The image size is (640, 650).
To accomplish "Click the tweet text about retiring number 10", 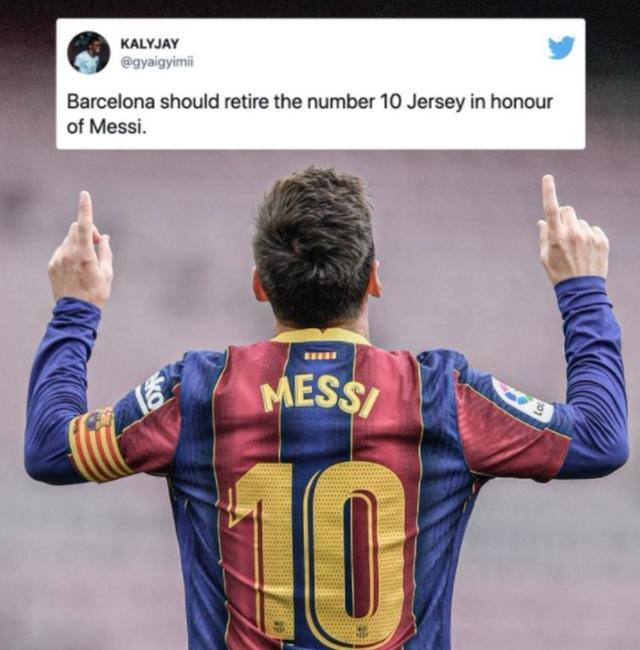I will 310,114.
